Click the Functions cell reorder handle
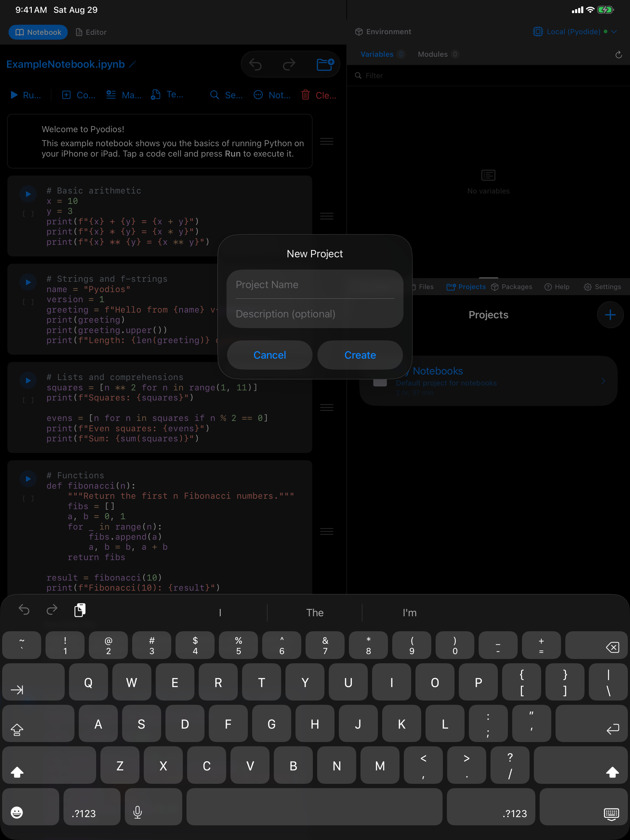This screenshot has height=840, width=630. click(x=327, y=531)
